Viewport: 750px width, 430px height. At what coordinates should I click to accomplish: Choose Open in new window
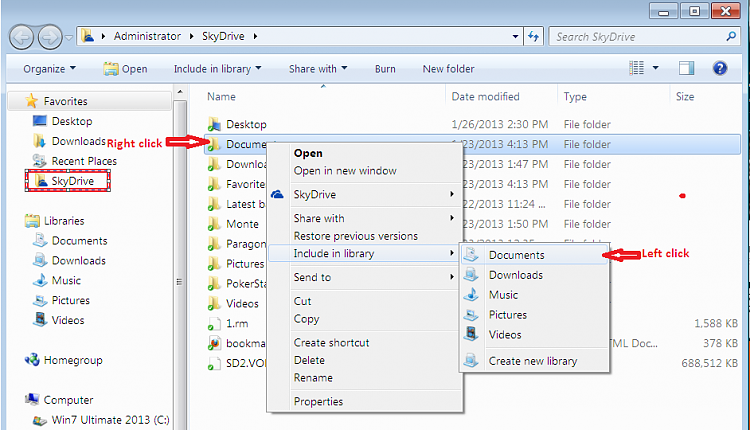coord(345,171)
